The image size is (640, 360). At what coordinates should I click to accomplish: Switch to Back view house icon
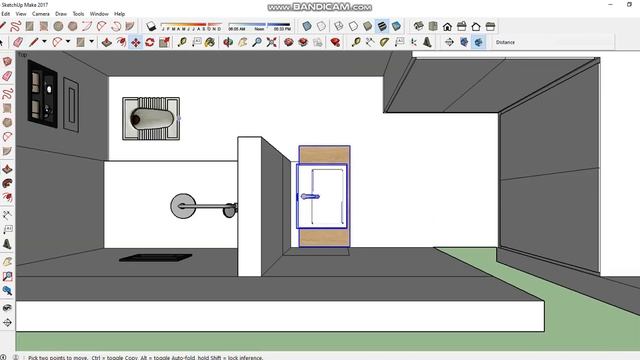pos(476,27)
